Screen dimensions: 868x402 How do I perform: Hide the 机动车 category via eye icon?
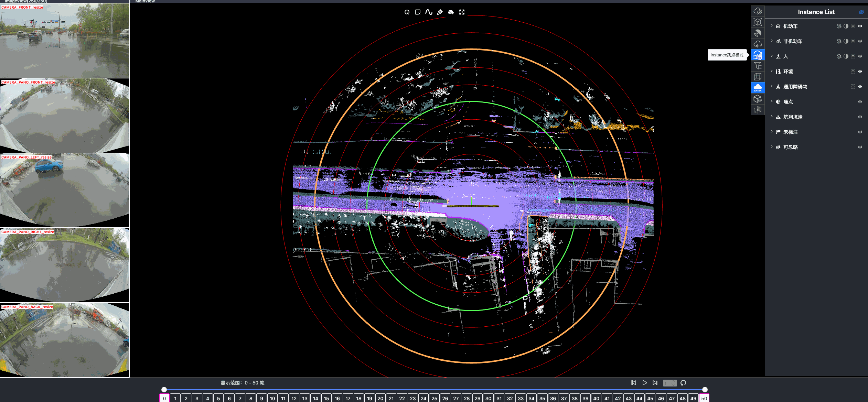click(860, 26)
